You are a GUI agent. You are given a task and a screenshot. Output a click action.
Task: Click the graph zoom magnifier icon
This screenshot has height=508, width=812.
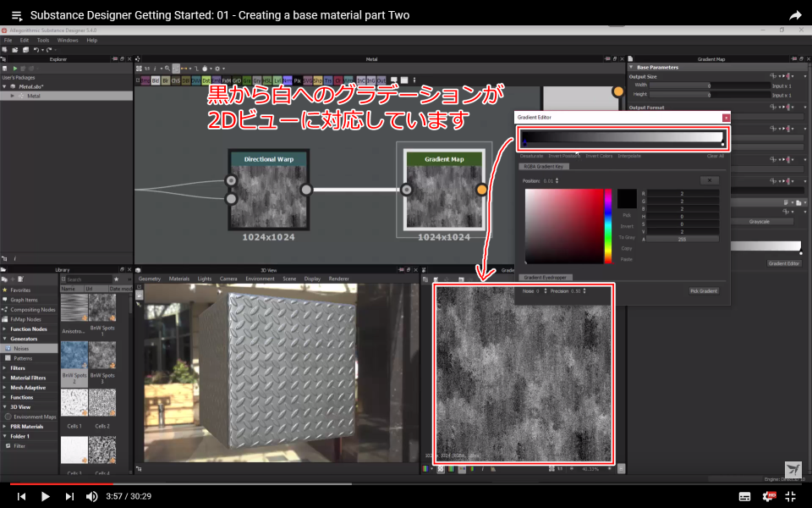tap(167, 69)
